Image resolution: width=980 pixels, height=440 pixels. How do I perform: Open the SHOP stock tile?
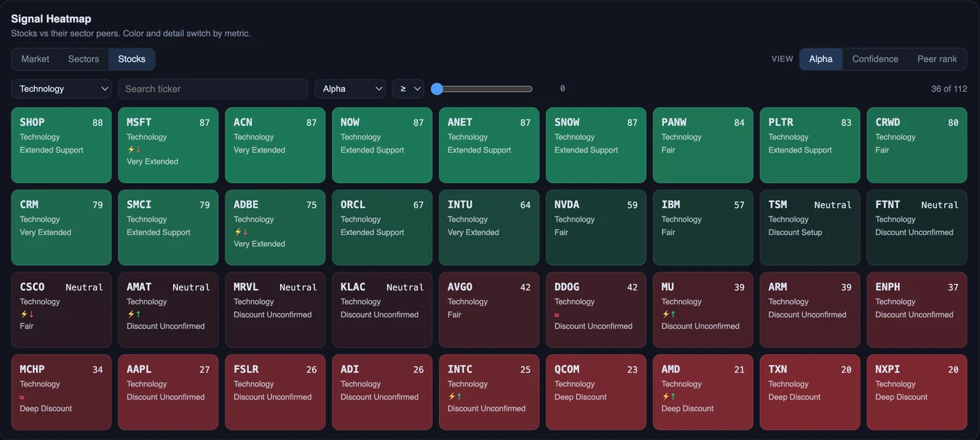coord(62,146)
